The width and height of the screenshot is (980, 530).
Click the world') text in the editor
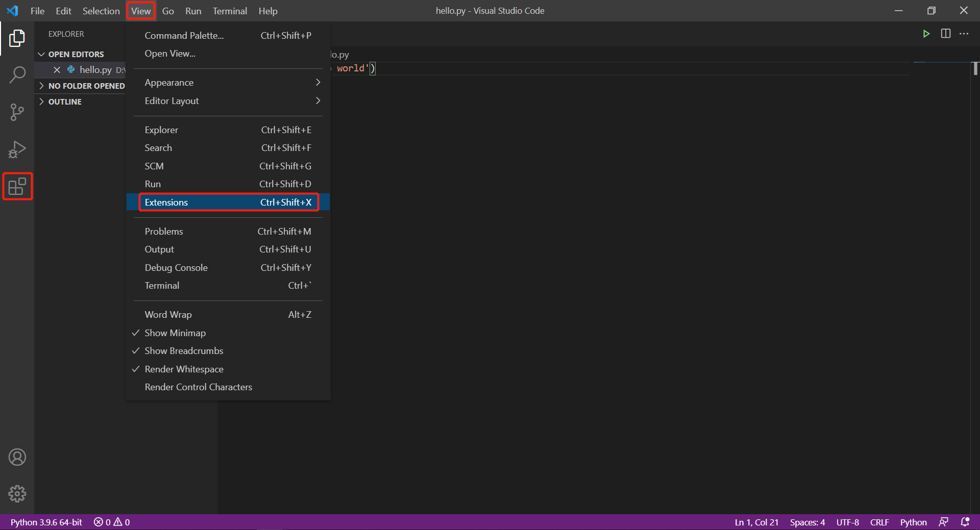(356, 68)
